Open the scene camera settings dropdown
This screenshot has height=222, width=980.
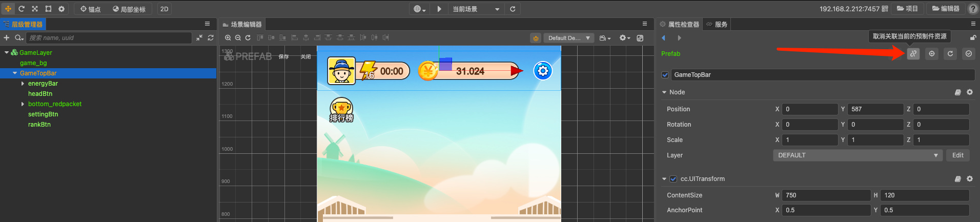[605, 38]
